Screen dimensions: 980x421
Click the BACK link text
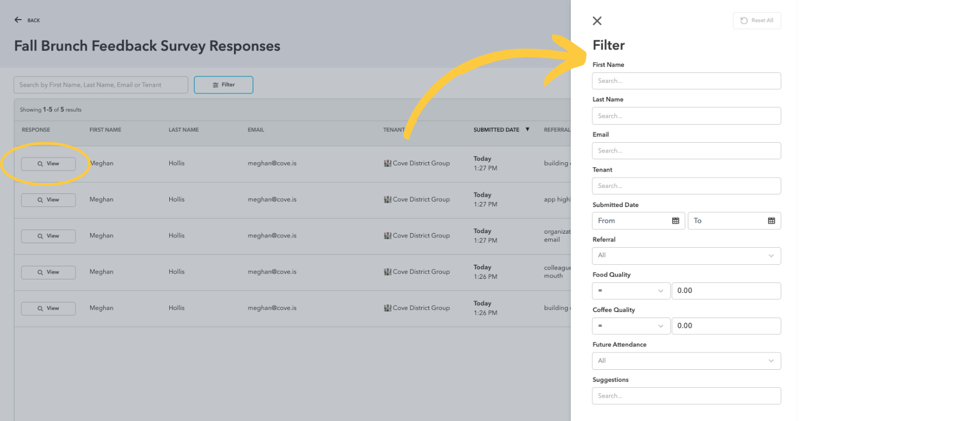[34, 21]
